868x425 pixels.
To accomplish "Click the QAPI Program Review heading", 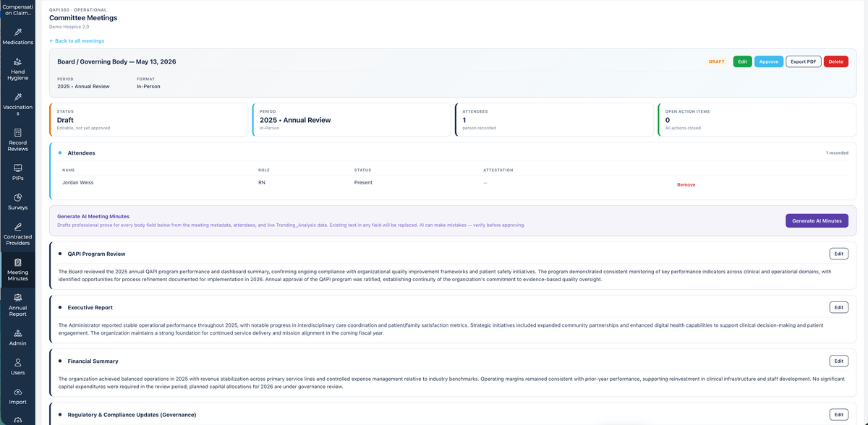I will pos(96,254).
